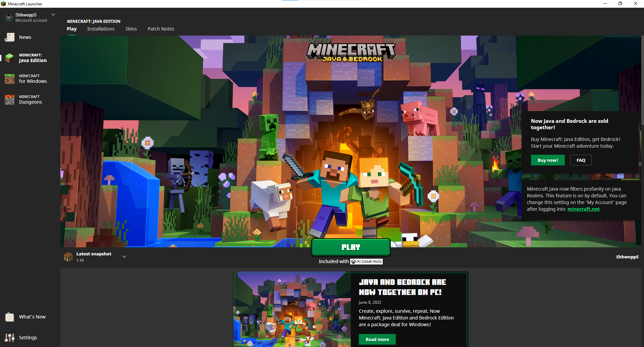Click the Latest snapshot crafting table icon

(x=68, y=257)
